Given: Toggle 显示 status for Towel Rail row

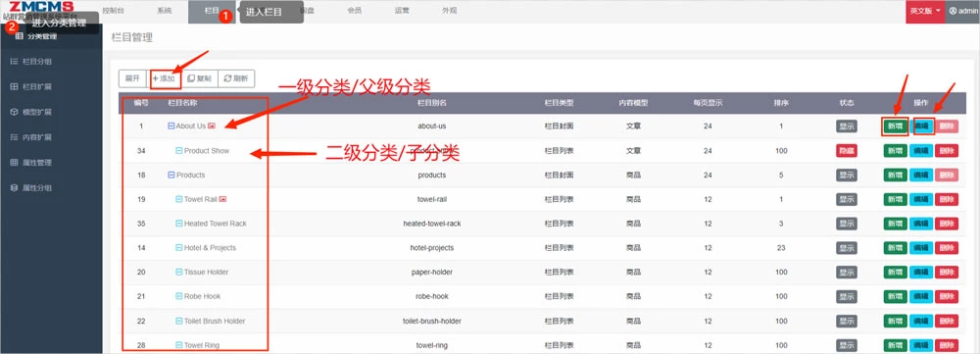Looking at the screenshot, I should tap(847, 199).
